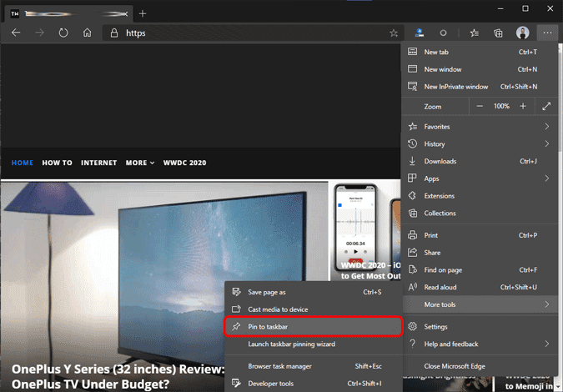
Task: Click the circle extension icon in toolbar
Action: (443, 33)
